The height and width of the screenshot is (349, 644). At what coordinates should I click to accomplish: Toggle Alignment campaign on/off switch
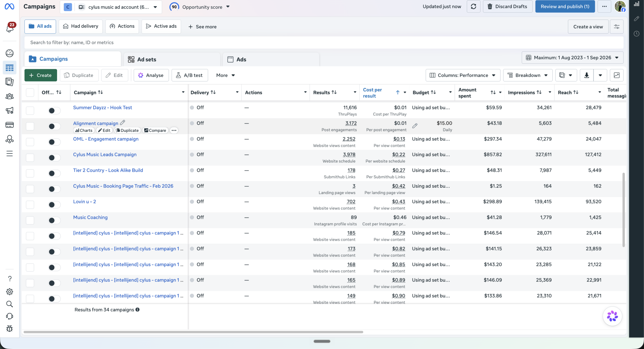[54, 126]
